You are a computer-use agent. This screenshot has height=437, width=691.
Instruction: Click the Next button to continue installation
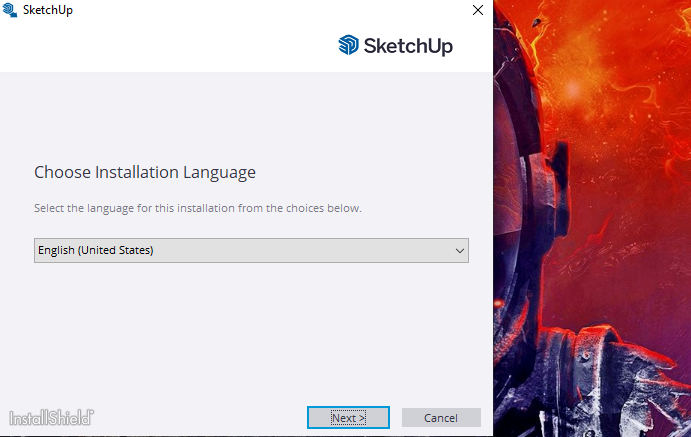[x=348, y=417]
